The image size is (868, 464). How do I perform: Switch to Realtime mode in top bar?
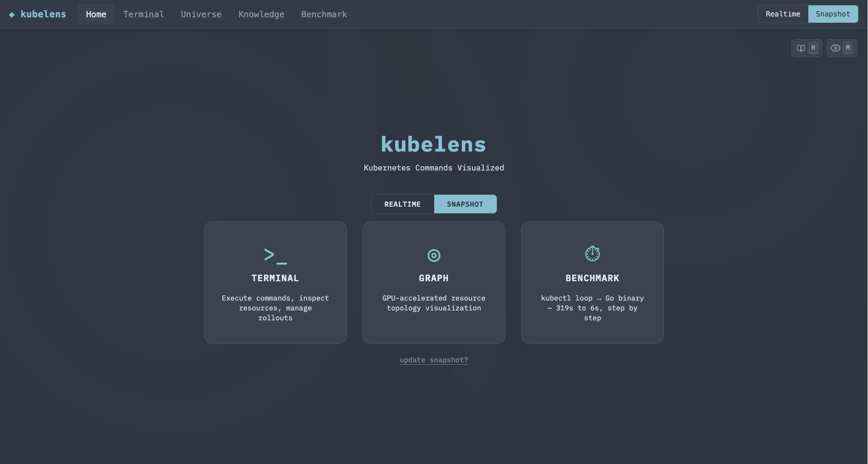click(x=783, y=14)
